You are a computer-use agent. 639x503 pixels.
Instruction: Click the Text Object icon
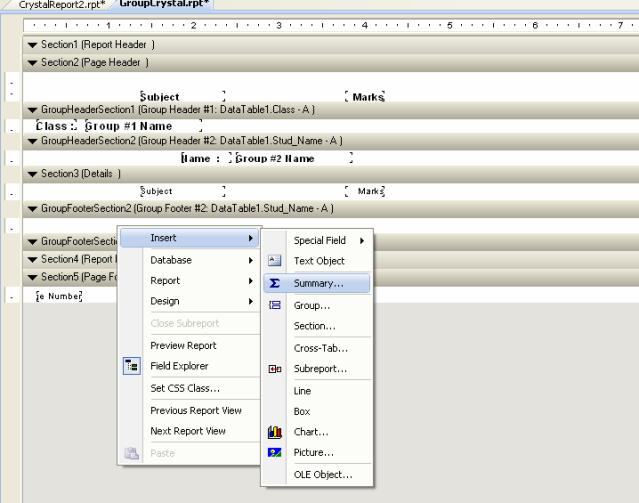point(275,261)
